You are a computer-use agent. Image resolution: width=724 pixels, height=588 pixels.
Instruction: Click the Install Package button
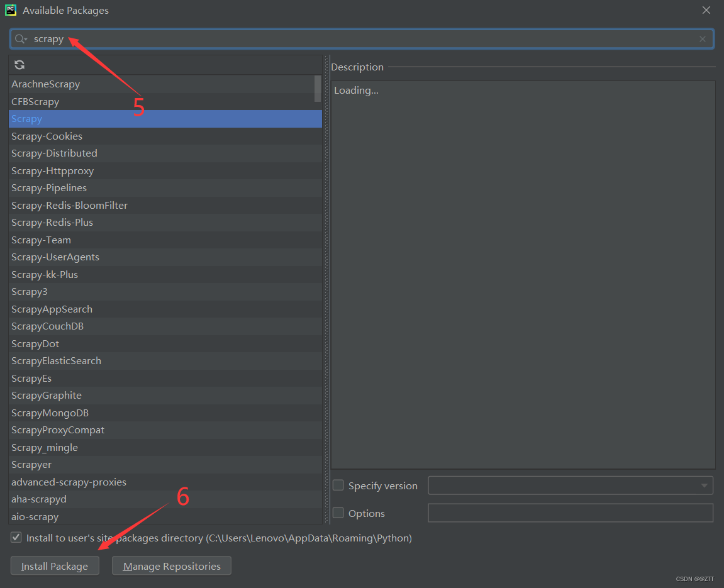(55, 566)
